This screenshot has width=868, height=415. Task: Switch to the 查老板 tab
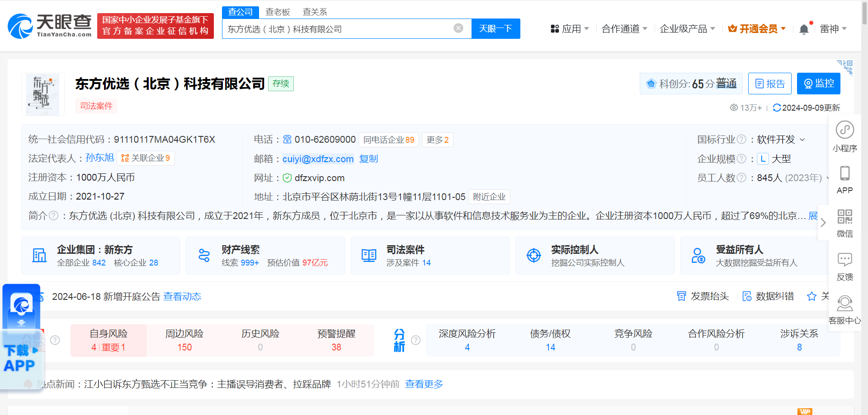(x=278, y=12)
